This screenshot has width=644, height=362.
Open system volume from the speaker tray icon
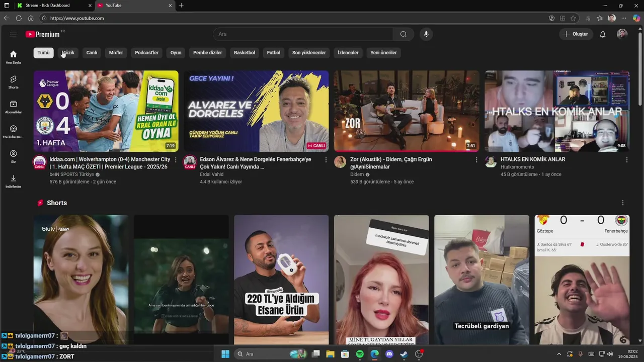click(x=610, y=354)
